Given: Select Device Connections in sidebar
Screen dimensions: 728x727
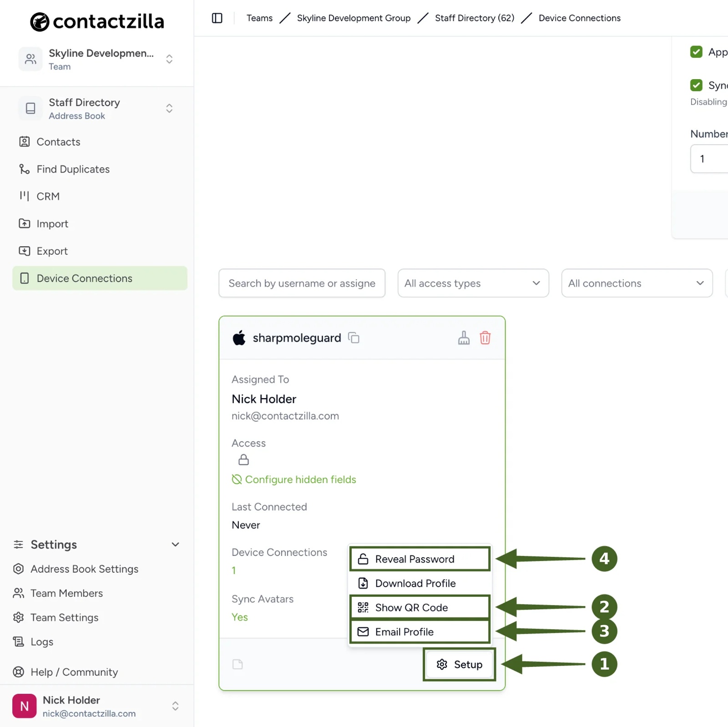Looking at the screenshot, I should [100, 278].
